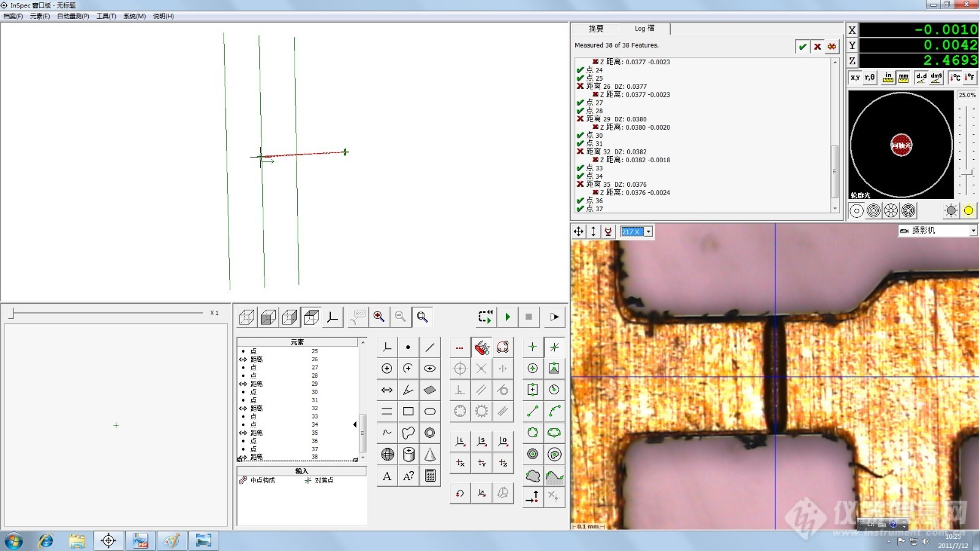Screen dimensions: 980x551
Task: Select the Rectangle feature tool
Action: click(x=408, y=411)
